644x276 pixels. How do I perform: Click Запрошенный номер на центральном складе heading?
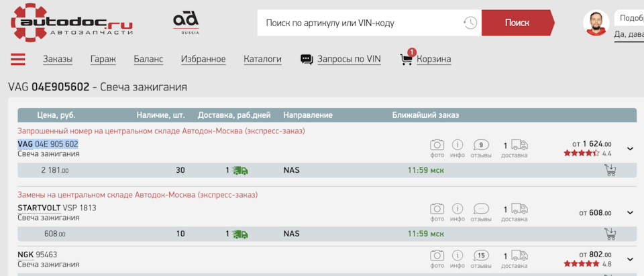point(162,131)
